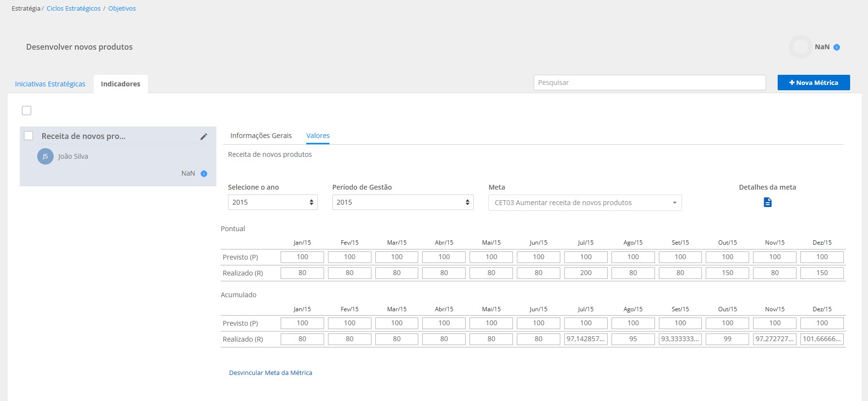Click the Nova Métrica button

point(813,83)
